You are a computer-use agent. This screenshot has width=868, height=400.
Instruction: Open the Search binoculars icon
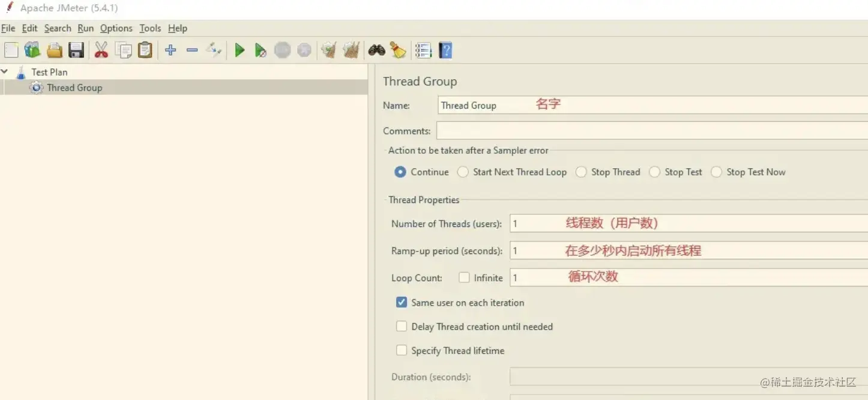[x=376, y=50]
